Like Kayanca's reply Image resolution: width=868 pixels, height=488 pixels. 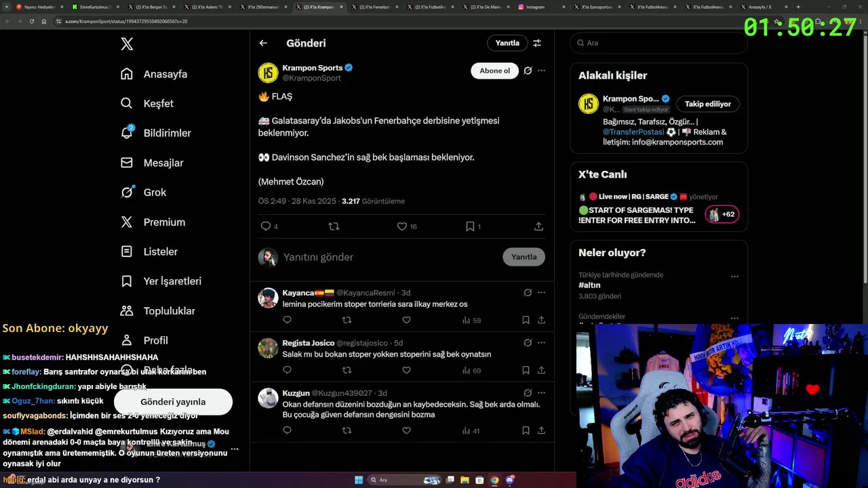point(406,320)
